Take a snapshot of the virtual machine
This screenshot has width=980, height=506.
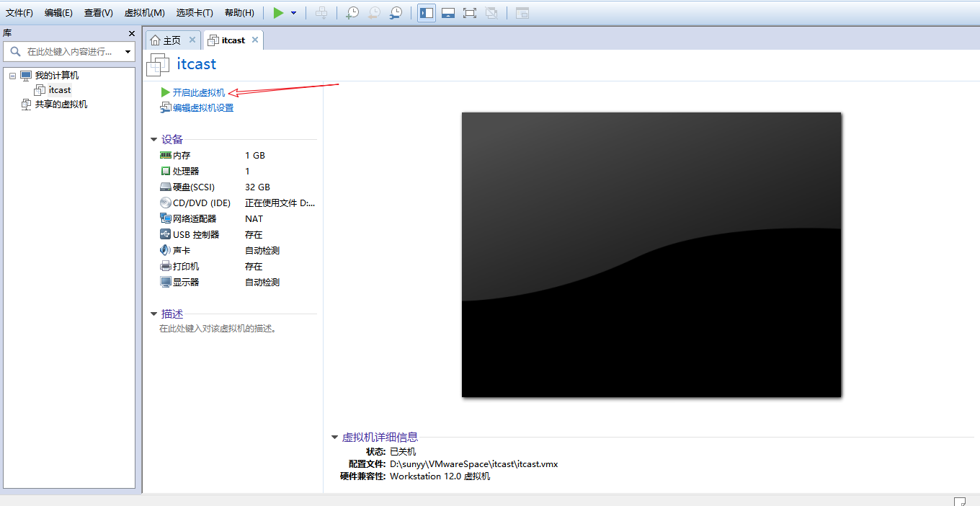pyautogui.click(x=352, y=13)
